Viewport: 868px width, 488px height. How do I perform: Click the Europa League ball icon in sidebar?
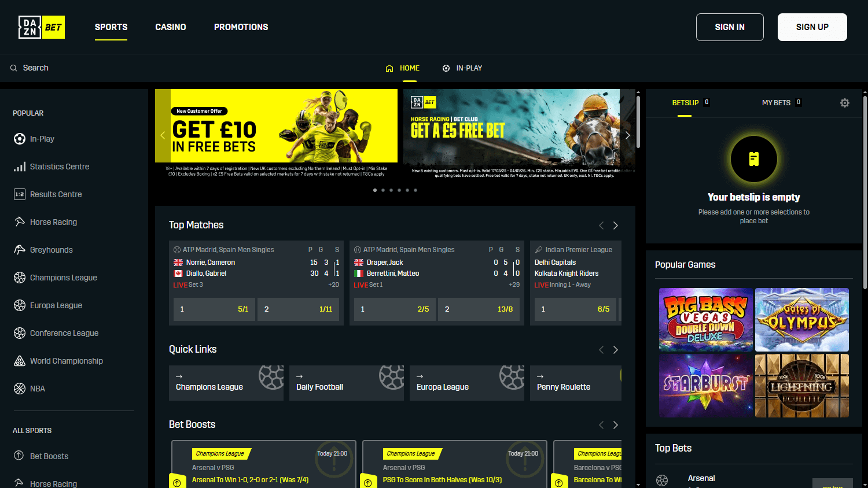[20, 305]
